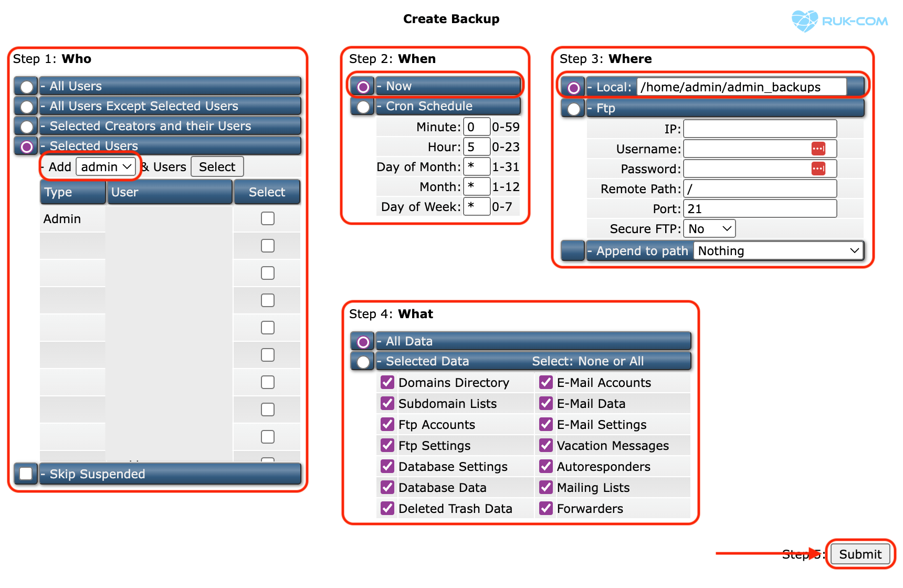Click into the FTP IP input field

760,129
